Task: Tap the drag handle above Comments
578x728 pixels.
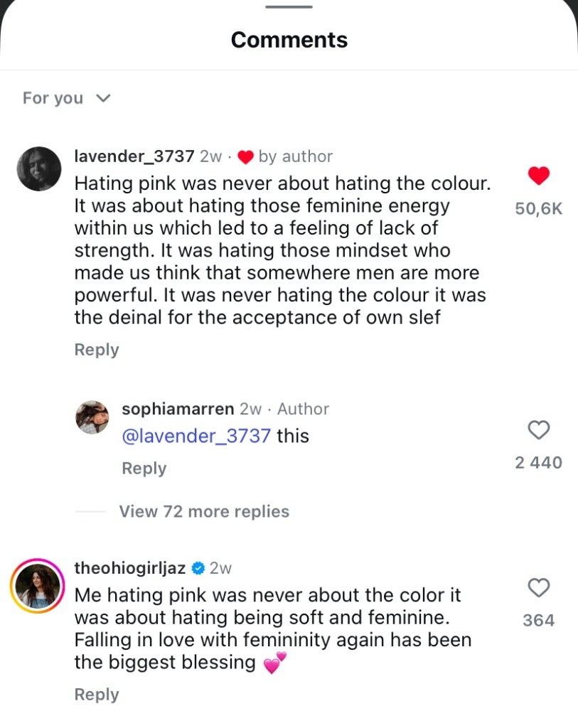Action: point(289,7)
